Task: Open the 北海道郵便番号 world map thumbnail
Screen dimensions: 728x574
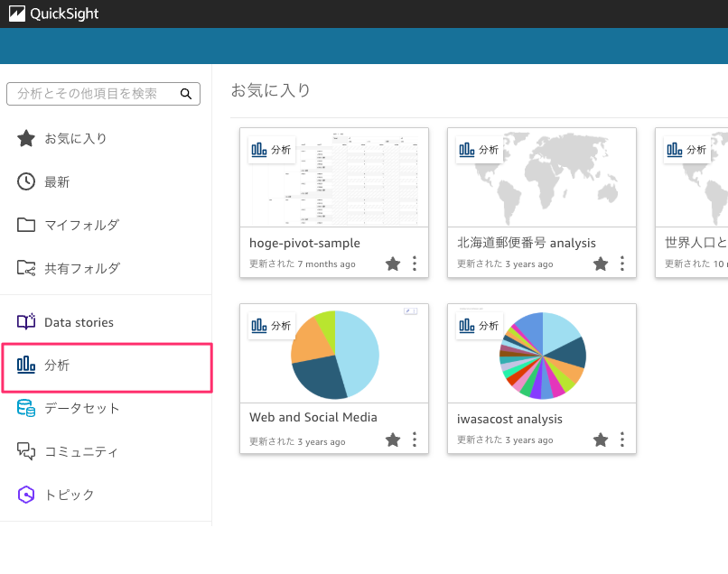Action: (x=541, y=177)
